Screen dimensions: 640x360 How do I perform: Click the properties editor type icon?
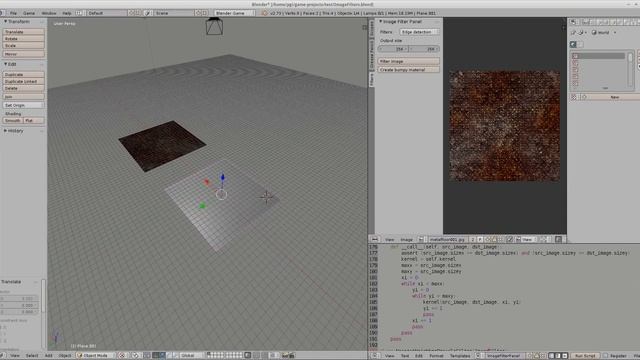pyautogui.click(x=573, y=22)
